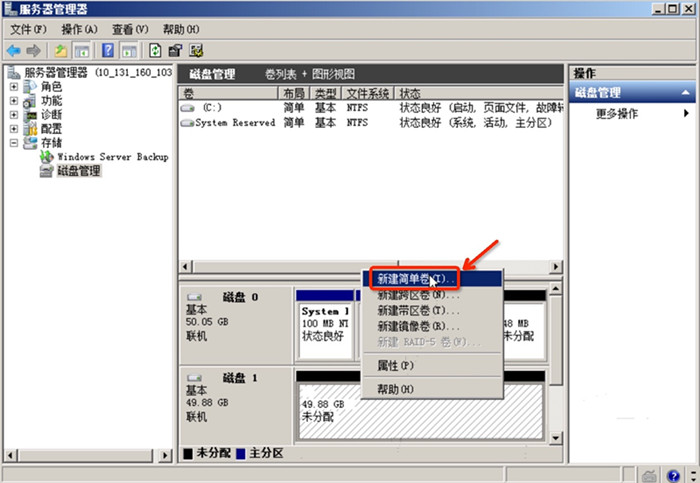This screenshot has height=483, width=700.
Task: Sort by the 文件系统 column header
Action: coord(368,93)
